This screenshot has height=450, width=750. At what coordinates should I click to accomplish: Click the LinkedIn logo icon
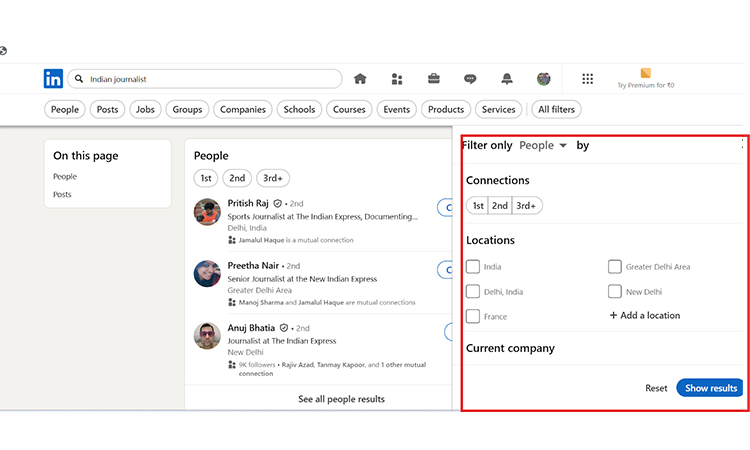[53, 79]
